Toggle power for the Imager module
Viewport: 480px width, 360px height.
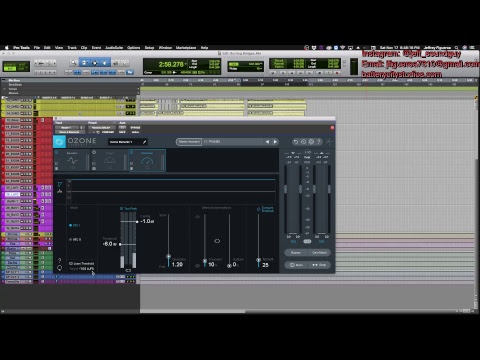point(94,152)
